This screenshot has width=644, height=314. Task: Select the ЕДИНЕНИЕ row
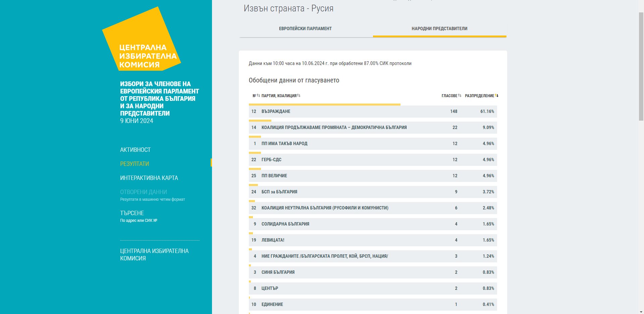[x=373, y=305]
